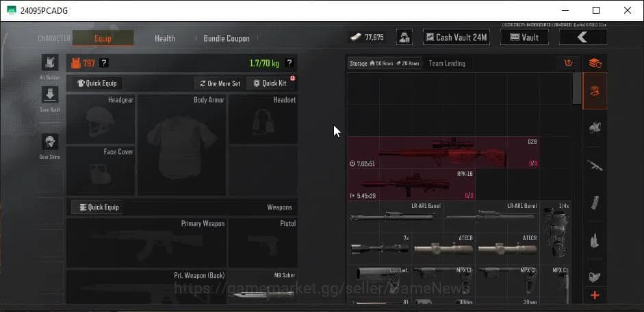Filter storage by rifle weapons icon
This screenshot has width=644, height=312.
pyautogui.click(x=595, y=166)
